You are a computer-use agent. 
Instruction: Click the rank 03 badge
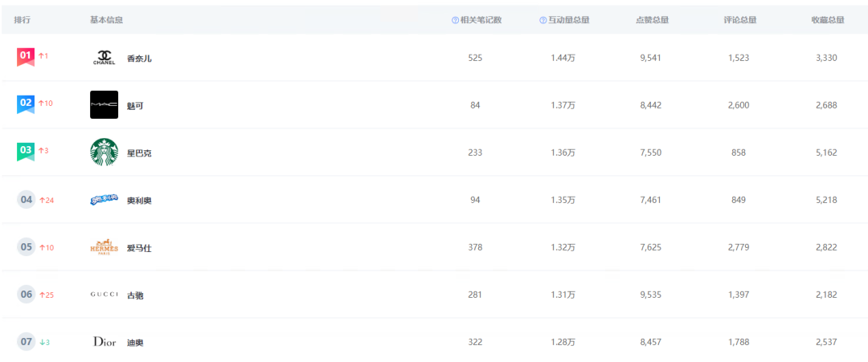26,152
